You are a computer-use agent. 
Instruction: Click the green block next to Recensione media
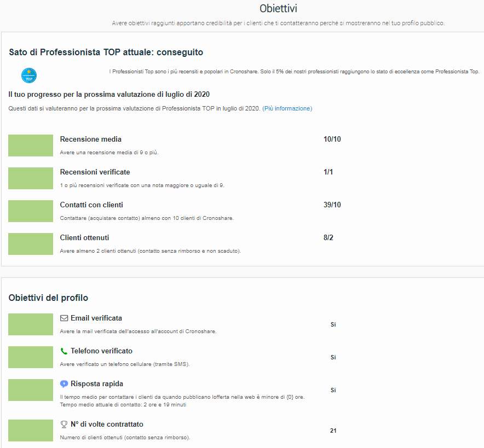[31, 146]
